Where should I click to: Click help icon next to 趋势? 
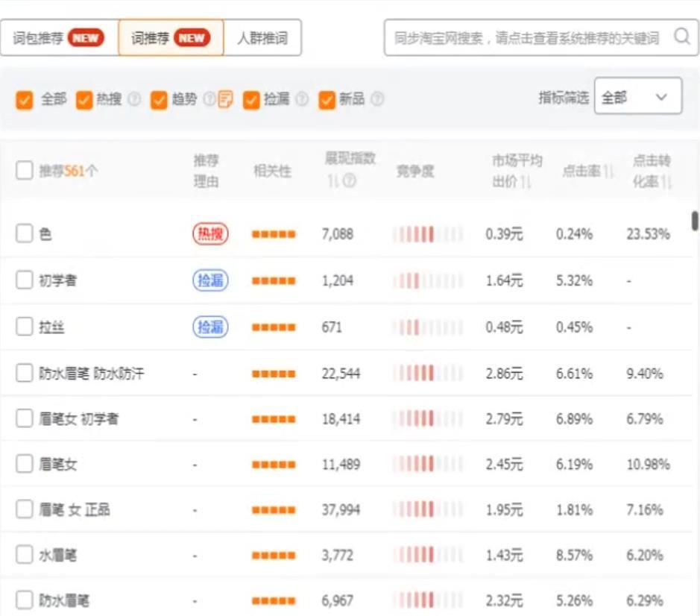[x=209, y=99]
